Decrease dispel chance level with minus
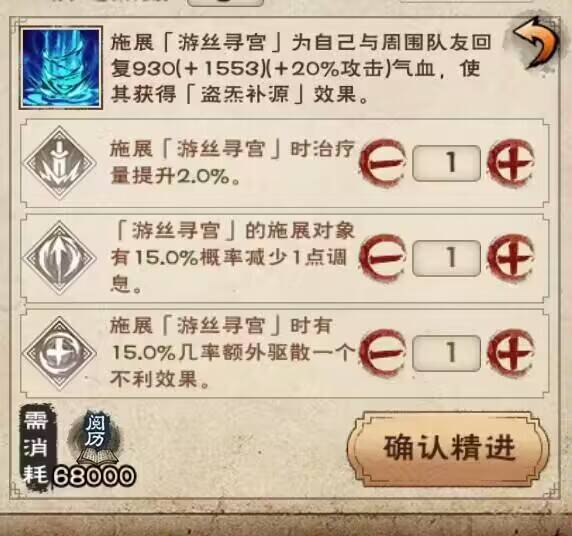Viewport: 572px width, 536px height. [383, 353]
